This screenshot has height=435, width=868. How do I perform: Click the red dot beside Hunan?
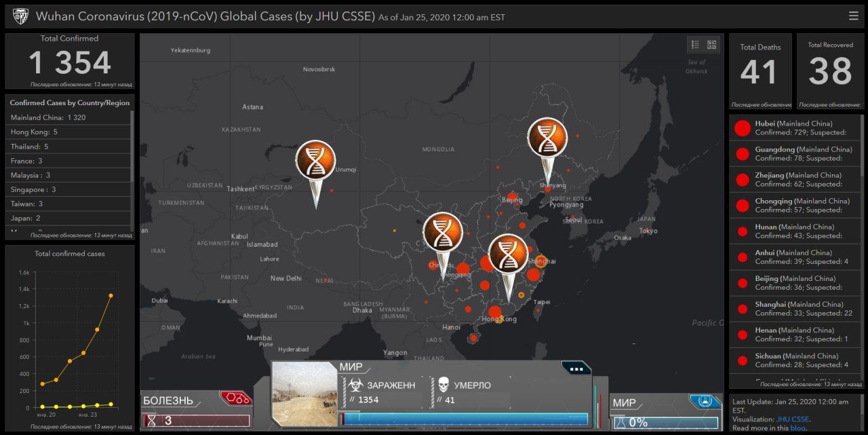[743, 231]
